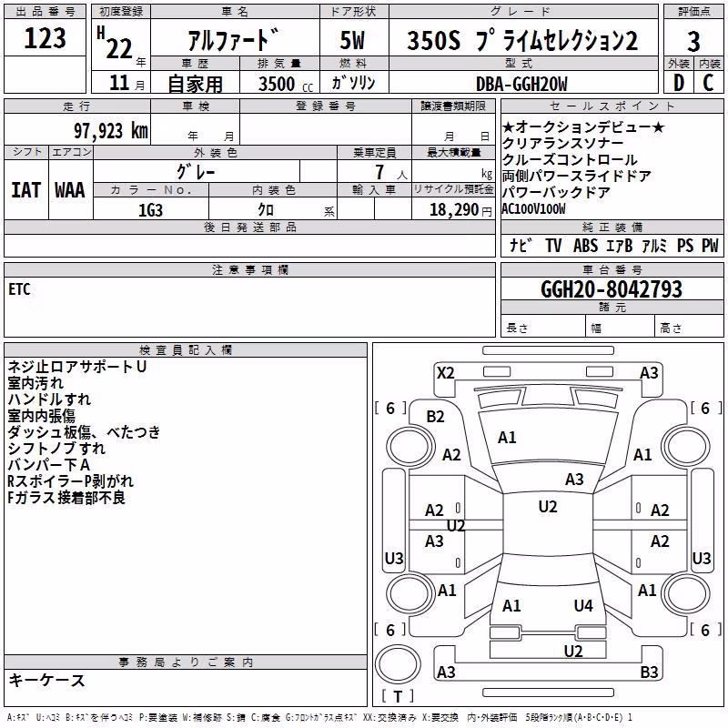Screen dimensions: 728x728
Task: Click the キーケース office notice
Action: pos(47,681)
